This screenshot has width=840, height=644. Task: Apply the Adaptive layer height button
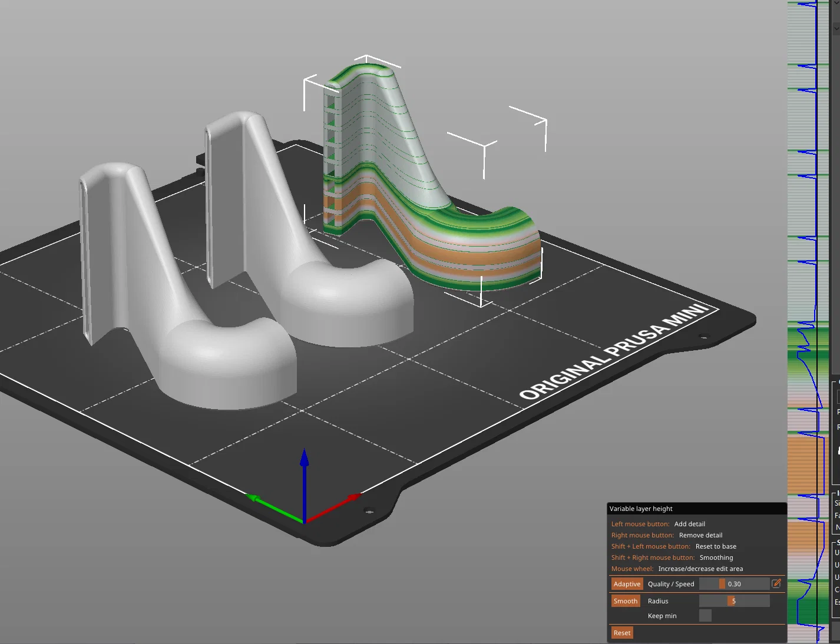627,584
